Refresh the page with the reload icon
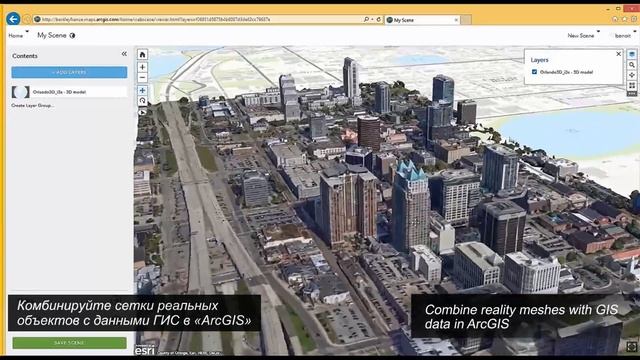This screenshot has width=640, height=360. [x=378, y=19]
